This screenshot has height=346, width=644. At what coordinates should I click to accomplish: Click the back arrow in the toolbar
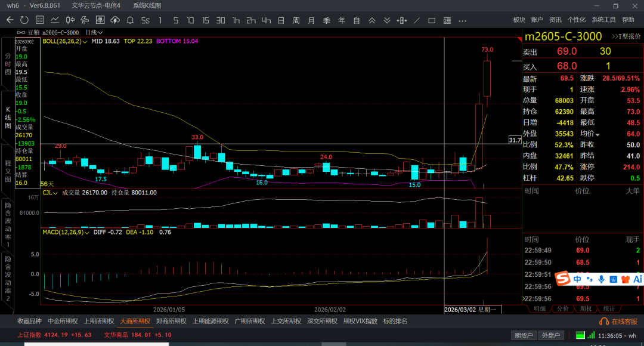tap(10, 20)
